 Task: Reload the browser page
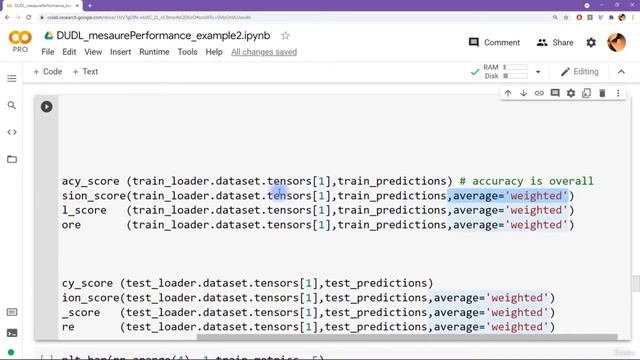(x=29, y=18)
